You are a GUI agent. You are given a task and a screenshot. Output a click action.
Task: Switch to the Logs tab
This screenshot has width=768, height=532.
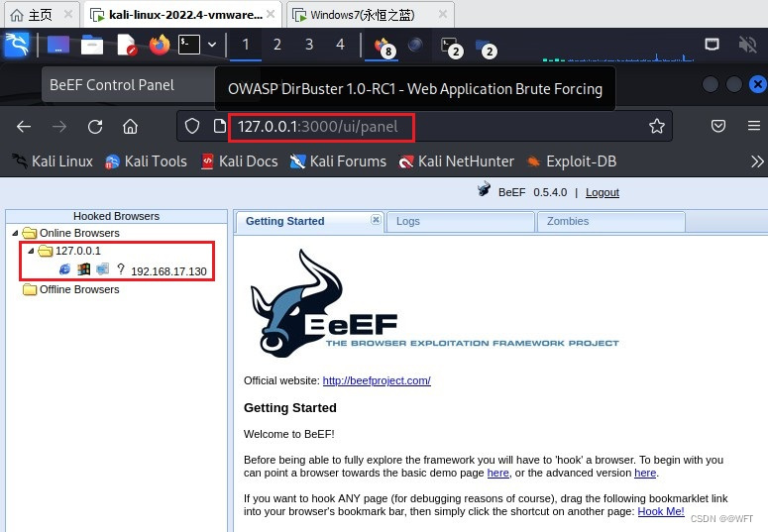coord(408,221)
